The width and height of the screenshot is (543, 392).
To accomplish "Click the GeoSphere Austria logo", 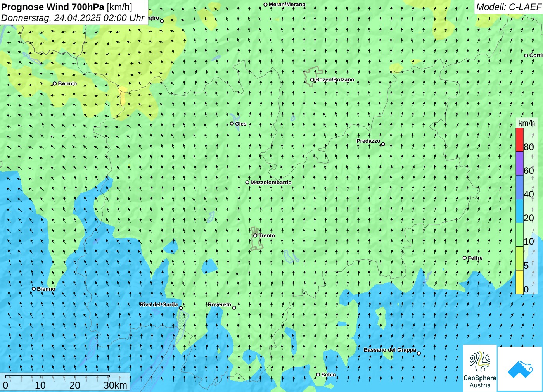I will tap(480, 368).
